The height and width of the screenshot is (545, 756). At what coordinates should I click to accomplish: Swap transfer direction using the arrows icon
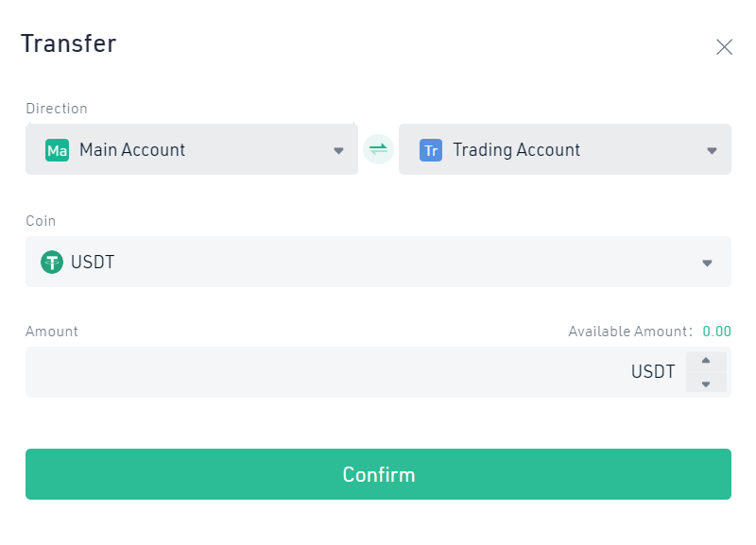pos(379,149)
